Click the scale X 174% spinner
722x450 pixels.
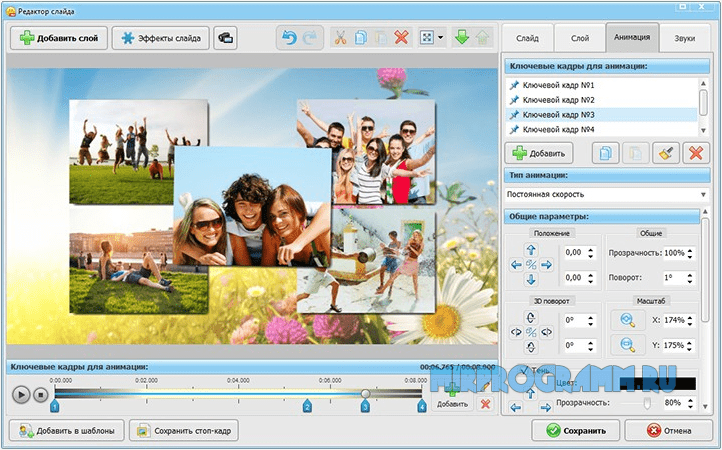[x=690, y=320]
